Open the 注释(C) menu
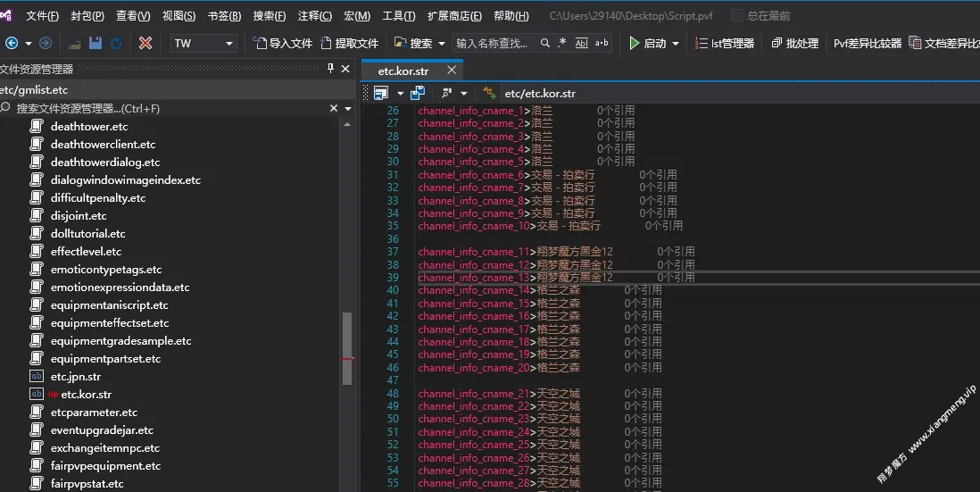 [315, 16]
